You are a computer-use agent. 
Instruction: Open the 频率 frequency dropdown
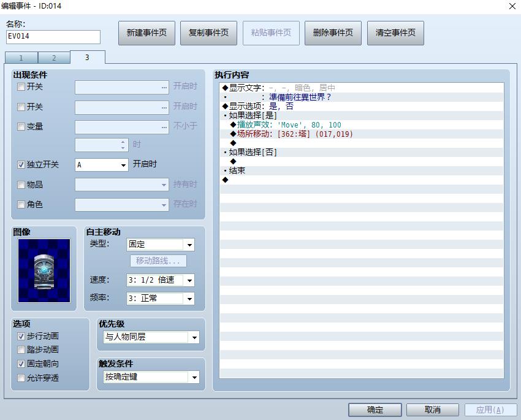pyautogui.click(x=160, y=299)
